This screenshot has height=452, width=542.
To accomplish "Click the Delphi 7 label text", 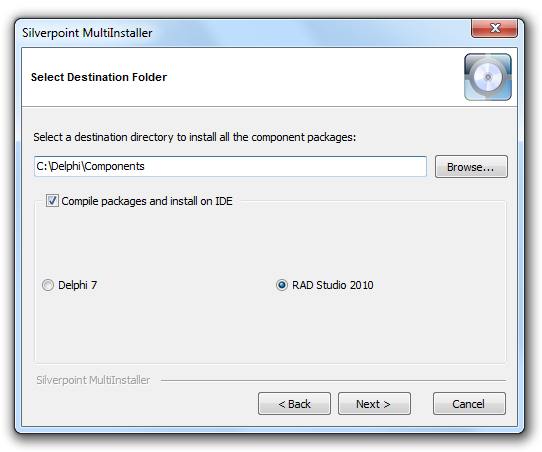I will click(77, 285).
